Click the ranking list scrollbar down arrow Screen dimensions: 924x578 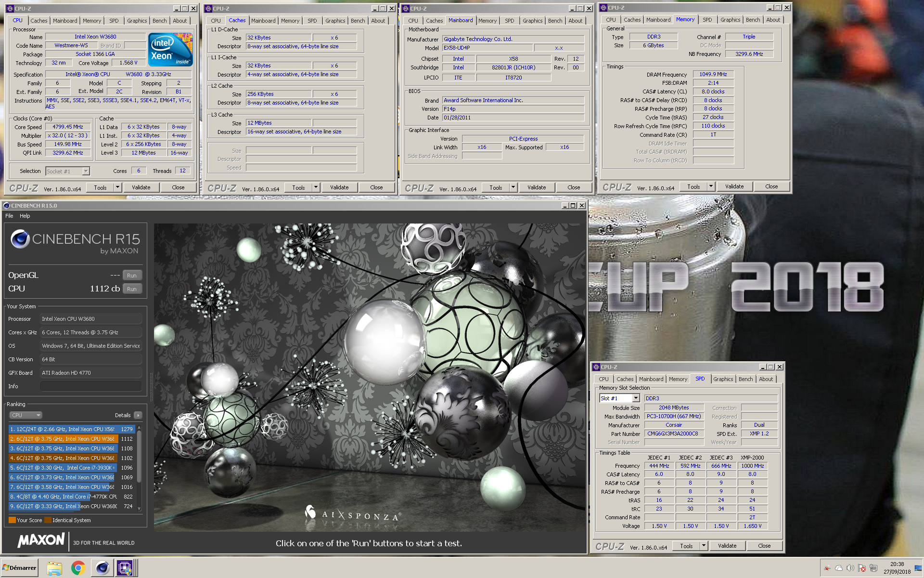tap(139, 508)
